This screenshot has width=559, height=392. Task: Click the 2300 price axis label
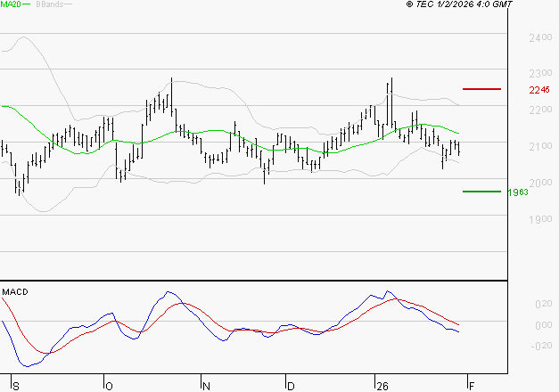coord(540,73)
